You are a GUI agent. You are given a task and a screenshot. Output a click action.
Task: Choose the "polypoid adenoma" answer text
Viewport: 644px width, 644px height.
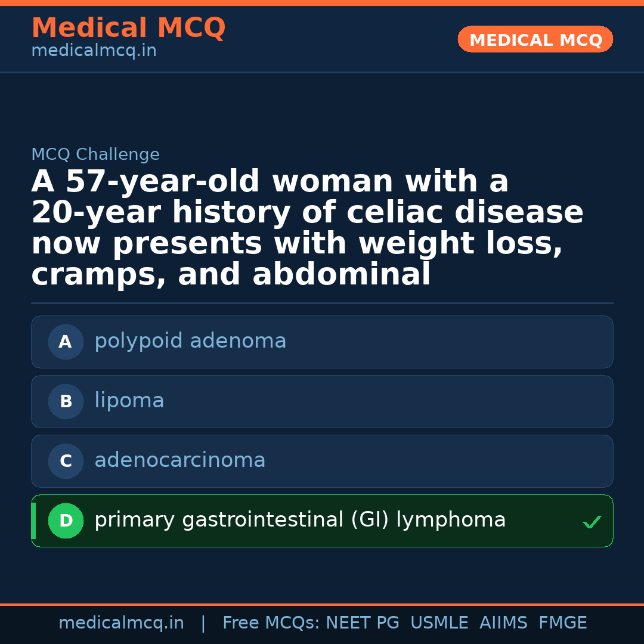point(190,341)
